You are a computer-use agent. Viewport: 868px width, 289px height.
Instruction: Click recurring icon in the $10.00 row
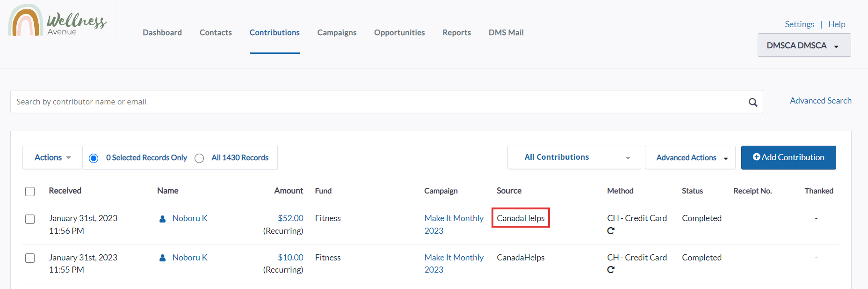(611, 270)
